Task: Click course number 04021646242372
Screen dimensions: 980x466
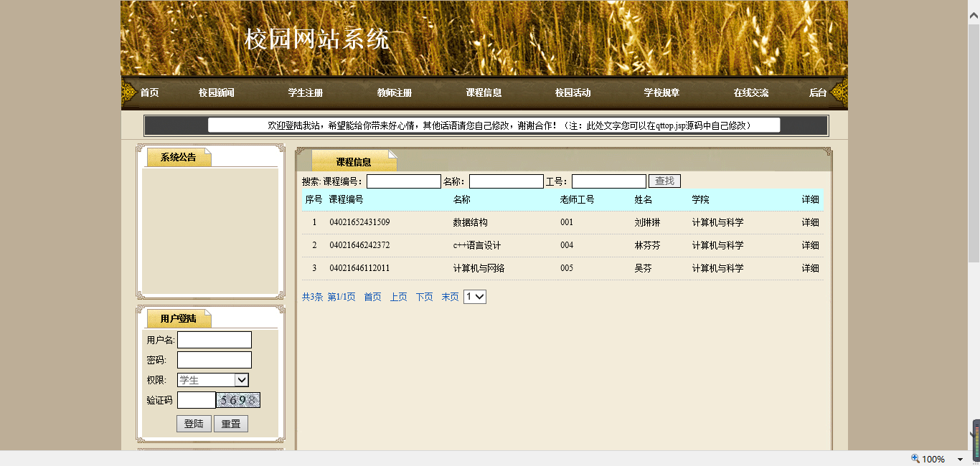Action: tap(359, 246)
